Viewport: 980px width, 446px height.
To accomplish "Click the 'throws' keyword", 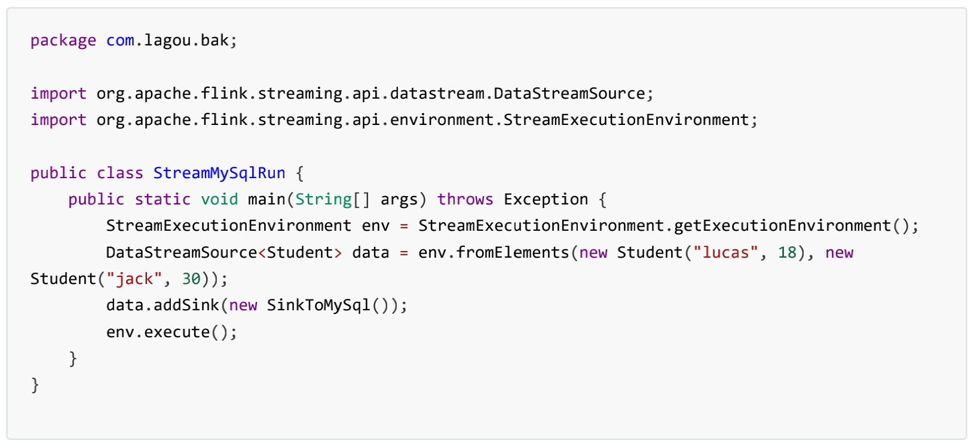I will pyautogui.click(x=465, y=199).
